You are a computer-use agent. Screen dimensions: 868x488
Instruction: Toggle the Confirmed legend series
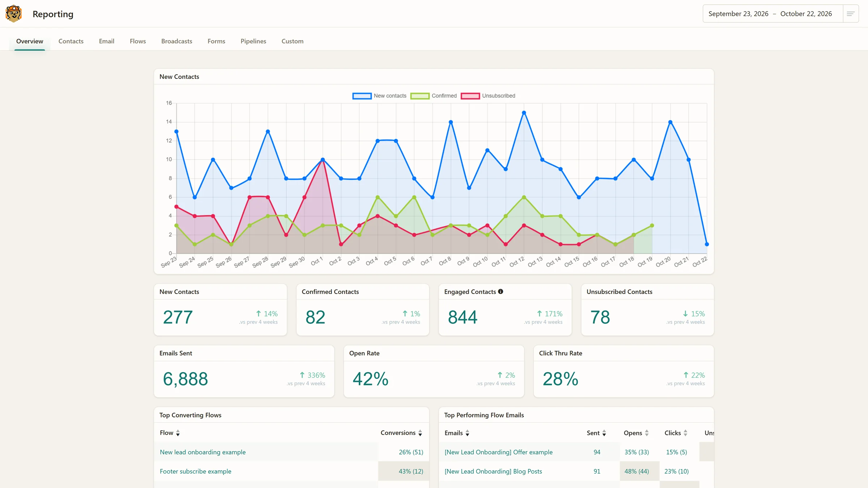pos(434,96)
